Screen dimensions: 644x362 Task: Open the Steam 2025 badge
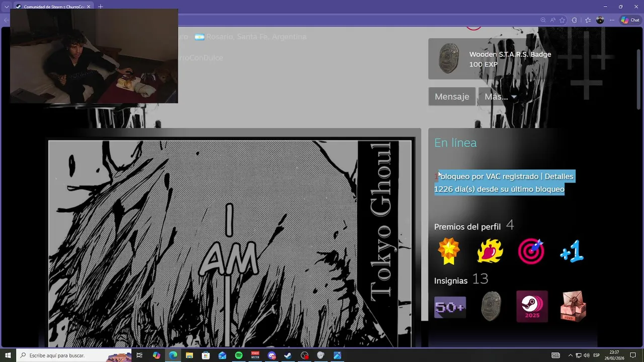pyautogui.click(x=532, y=306)
